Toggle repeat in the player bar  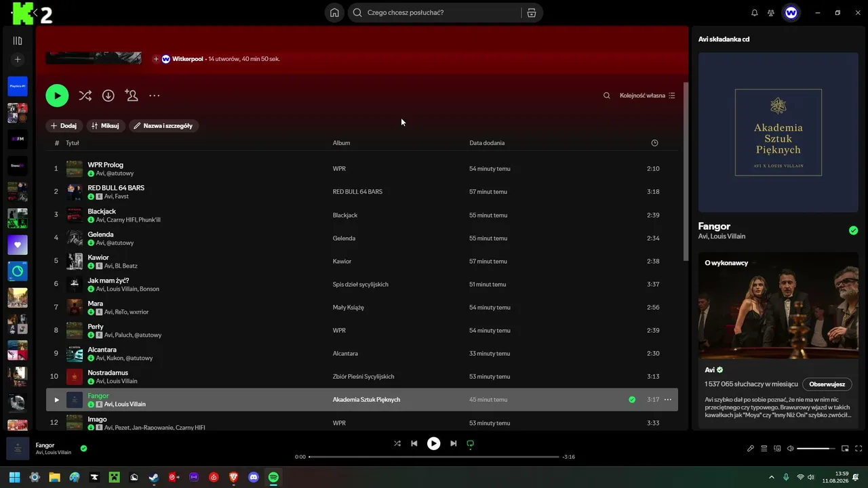click(x=470, y=443)
